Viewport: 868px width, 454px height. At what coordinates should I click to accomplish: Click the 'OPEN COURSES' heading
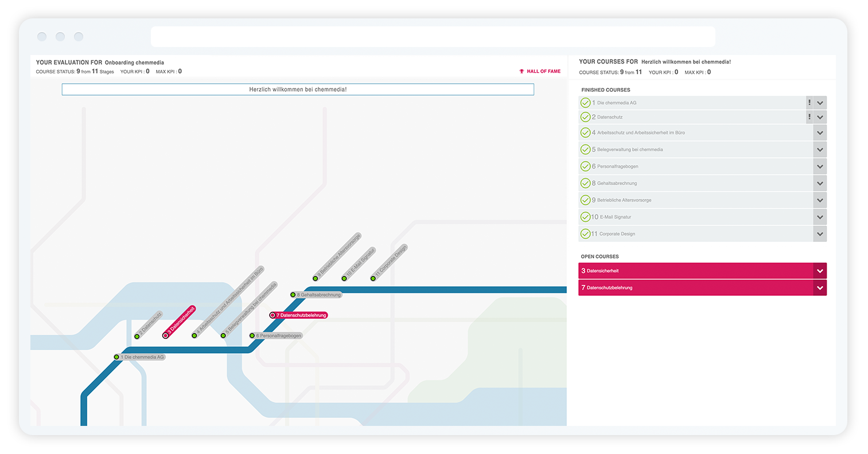pyautogui.click(x=600, y=257)
